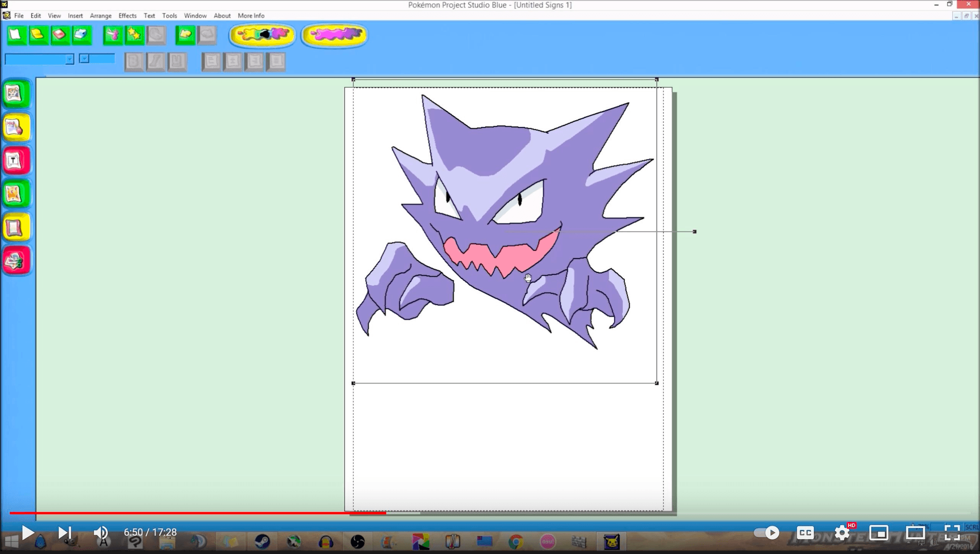Open the Effects menu

127,16
